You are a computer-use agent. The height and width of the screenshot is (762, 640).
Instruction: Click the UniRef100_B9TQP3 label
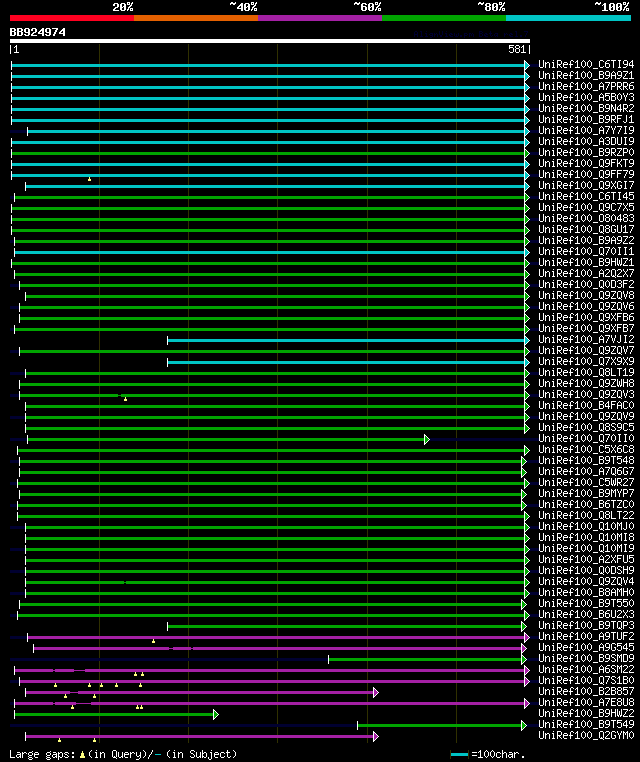point(586,626)
